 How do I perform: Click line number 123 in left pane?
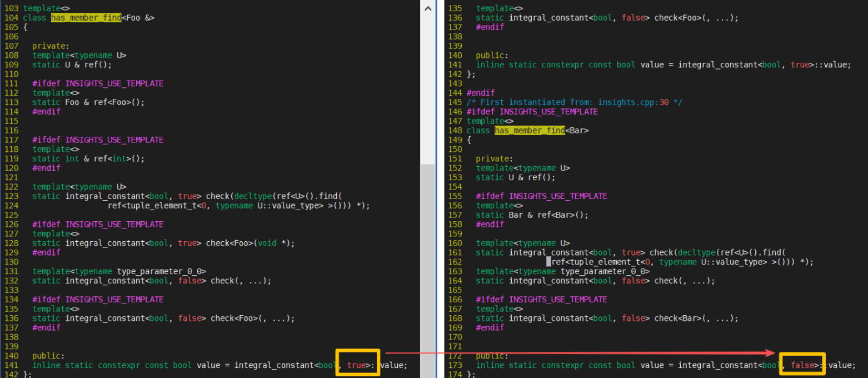pyautogui.click(x=11, y=196)
